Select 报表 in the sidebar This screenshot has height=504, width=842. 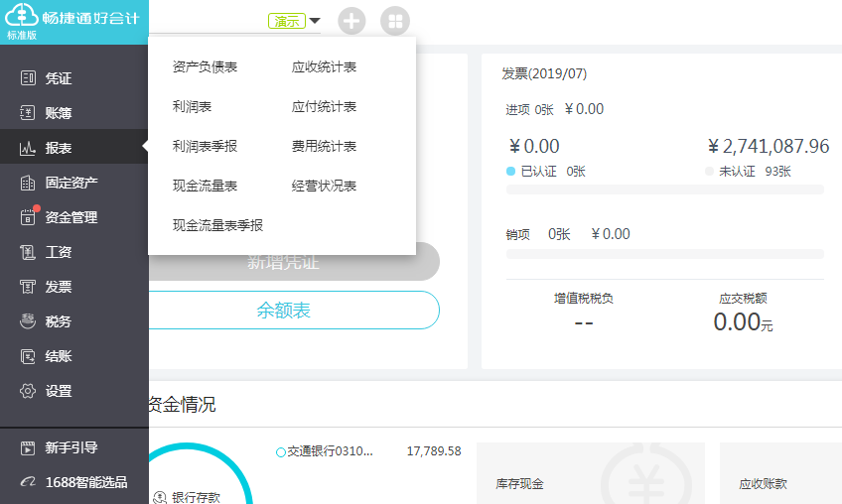point(74,148)
